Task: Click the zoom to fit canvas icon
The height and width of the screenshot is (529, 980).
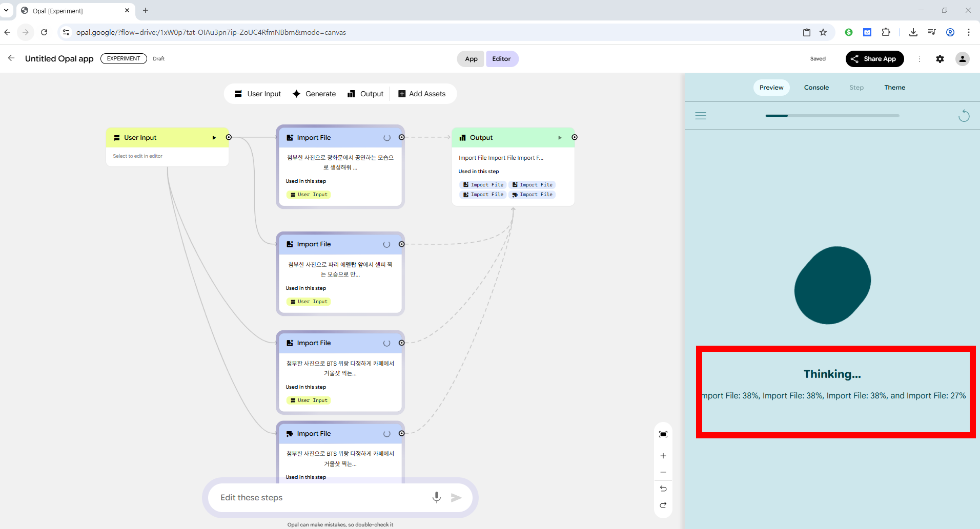Action: (663, 434)
